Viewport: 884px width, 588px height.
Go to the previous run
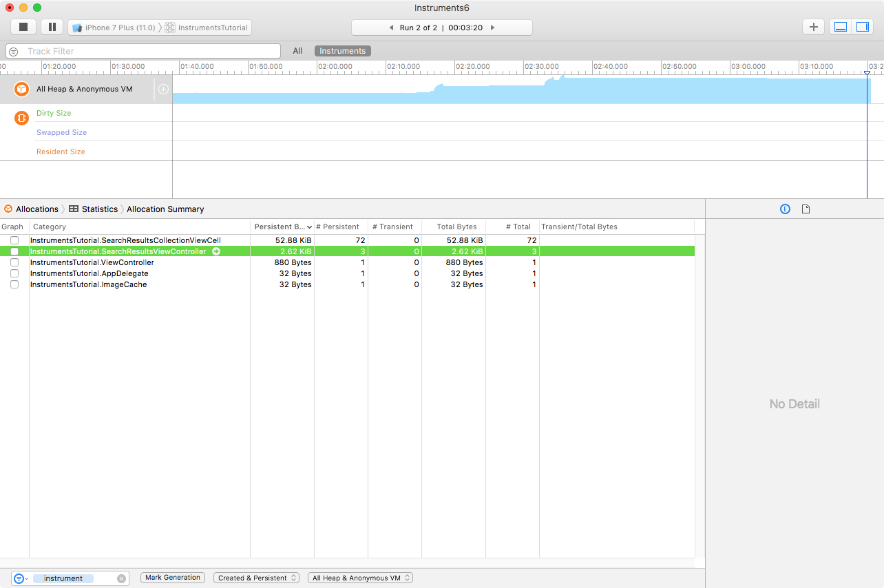(x=392, y=28)
